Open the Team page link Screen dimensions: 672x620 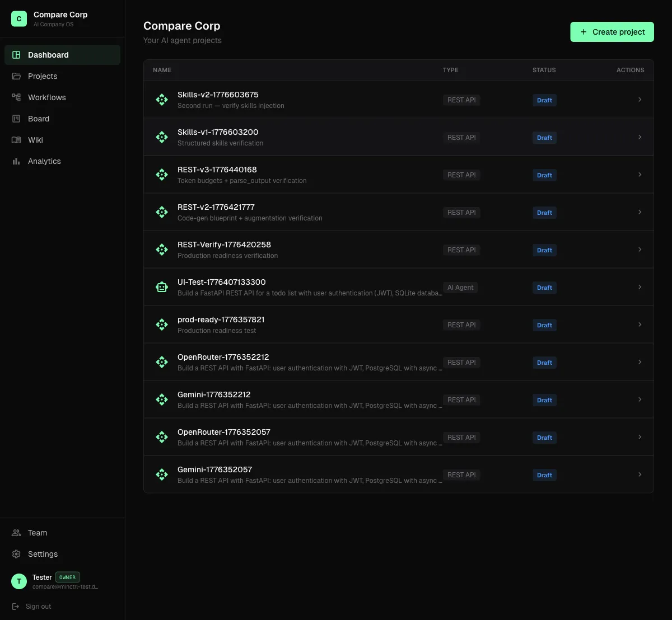click(x=62, y=533)
